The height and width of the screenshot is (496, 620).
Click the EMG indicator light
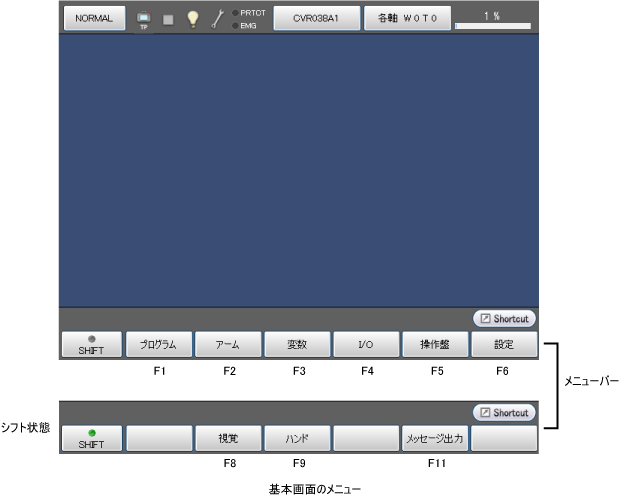235,25
